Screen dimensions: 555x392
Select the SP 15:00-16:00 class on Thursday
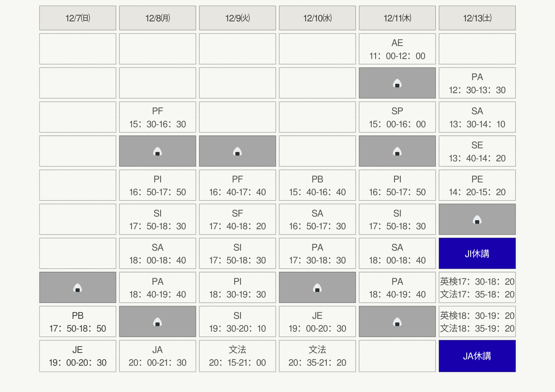397,117
